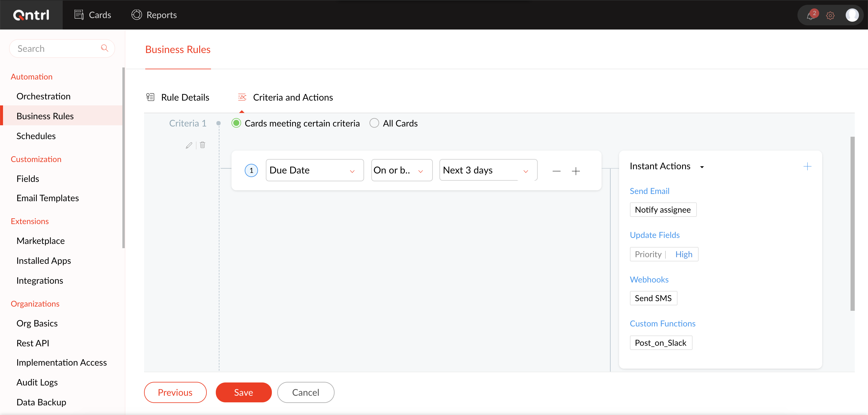Switch to the Rule Details step
The image size is (868, 415).
coord(178,97)
